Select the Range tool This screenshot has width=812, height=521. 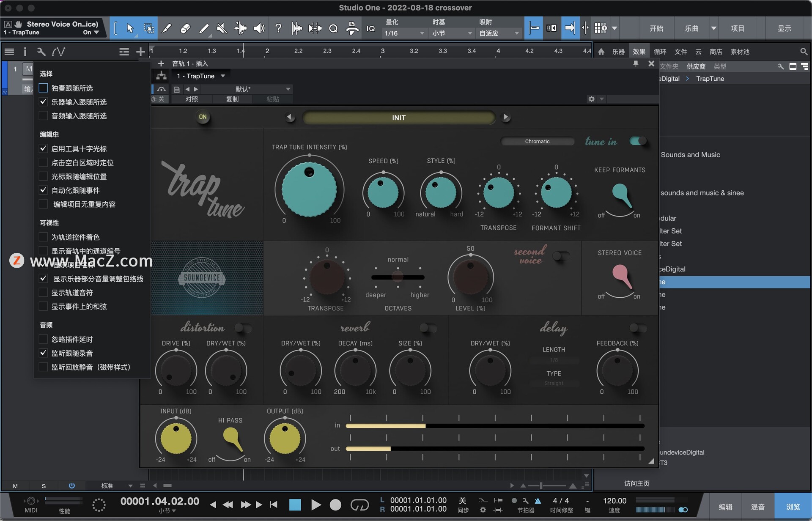coord(148,28)
